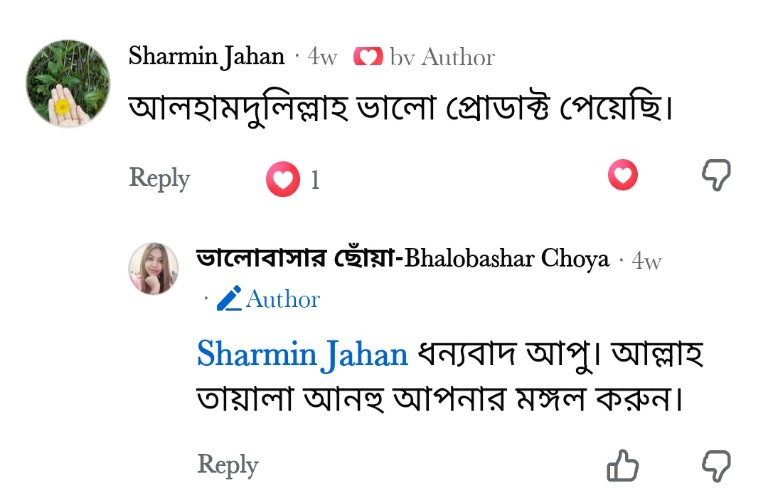Click the heart icon beside 'by Author'
Screen dimensions: 768x498
[368, 57]
